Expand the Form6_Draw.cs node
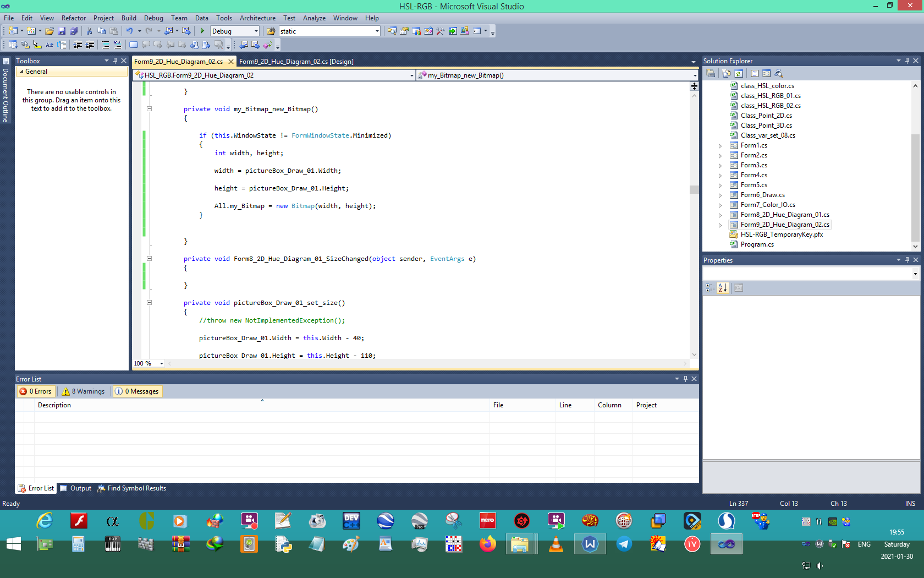This screenshot has width=924, height=578. [x=720, y=195]
